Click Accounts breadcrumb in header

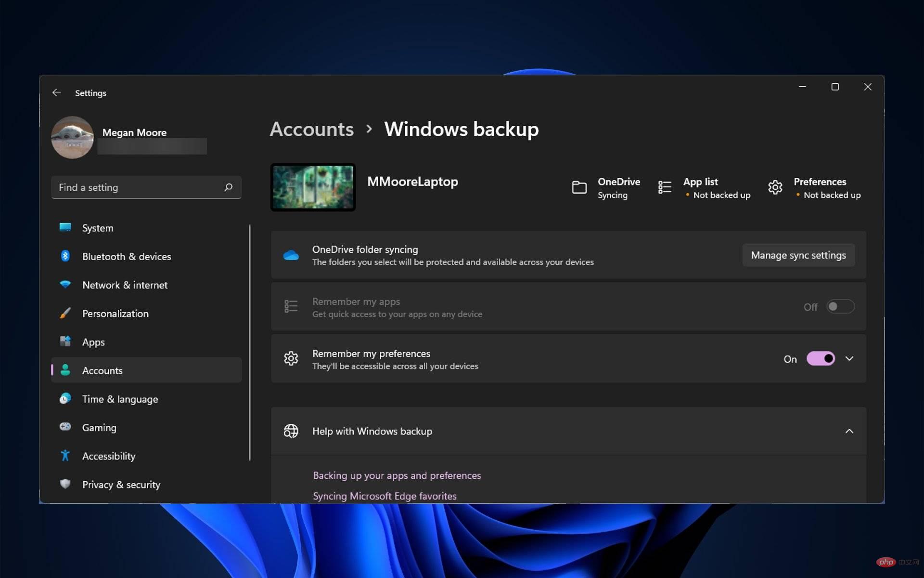[312, 129]
